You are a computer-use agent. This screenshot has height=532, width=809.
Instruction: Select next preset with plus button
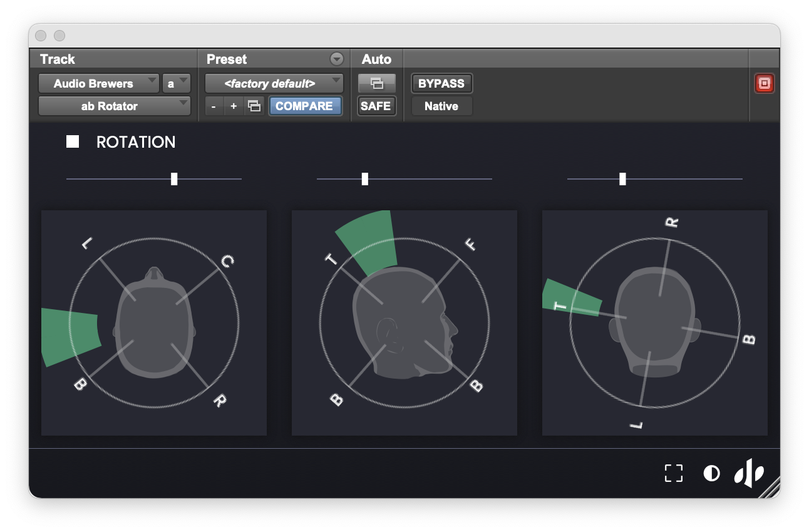(x=233, y=106)
